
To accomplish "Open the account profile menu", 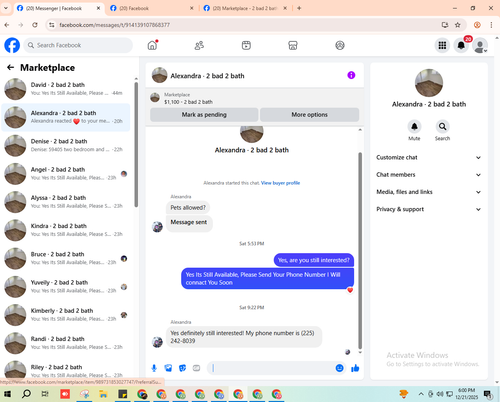I will (x=480, y=46).
